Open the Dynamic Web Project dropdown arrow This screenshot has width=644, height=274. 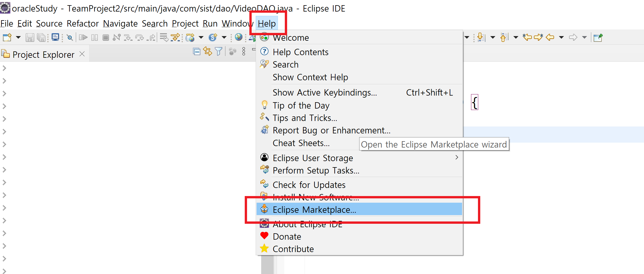(201, 38)
